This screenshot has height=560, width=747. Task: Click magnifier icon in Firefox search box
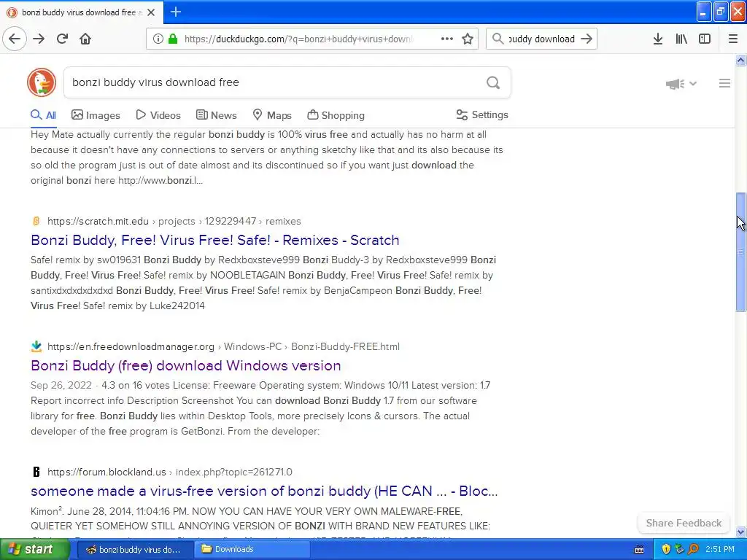tap(498, 39)
